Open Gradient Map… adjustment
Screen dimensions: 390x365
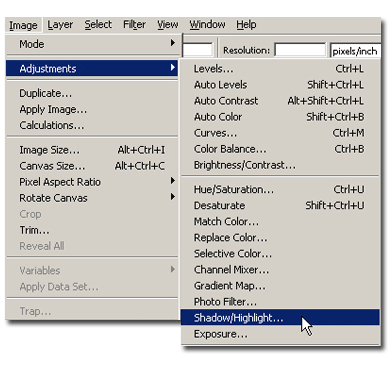click(x=280, y=286)
